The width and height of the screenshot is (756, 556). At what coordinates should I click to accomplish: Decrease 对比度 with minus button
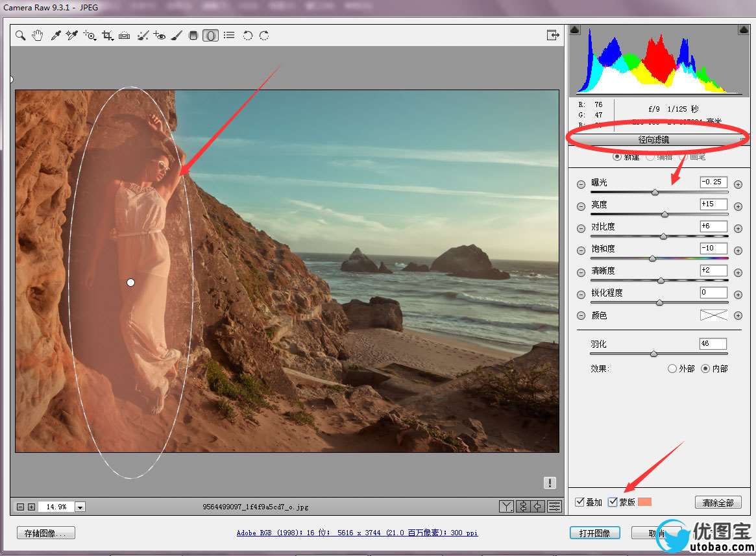(581, 228)
